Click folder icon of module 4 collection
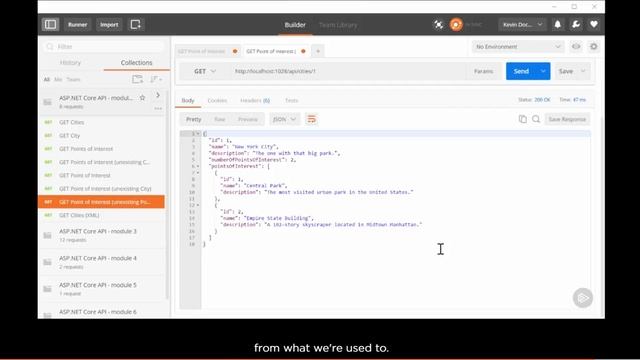This screenshot has height=360, width=640. 48,262
